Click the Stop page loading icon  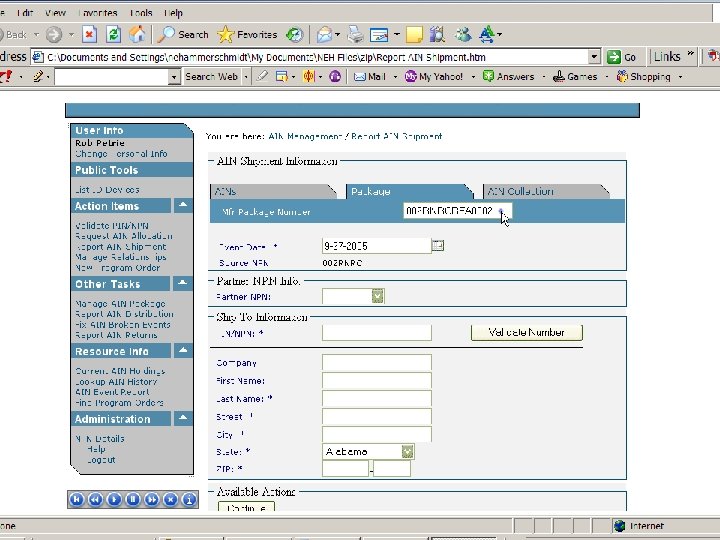(90, 34)
